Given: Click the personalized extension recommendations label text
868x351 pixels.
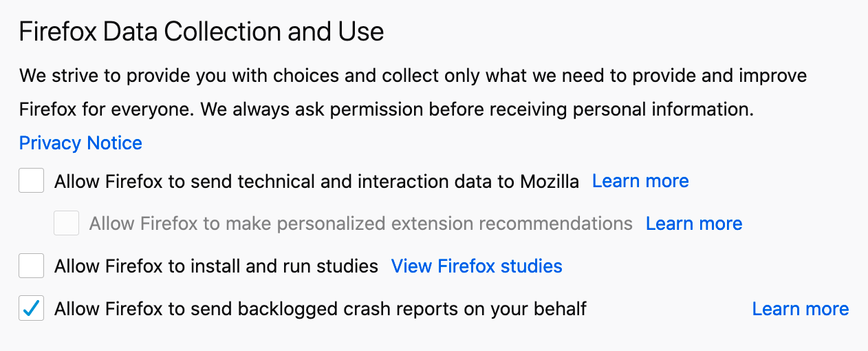Looking at the screenshot, I should point(360,224).
